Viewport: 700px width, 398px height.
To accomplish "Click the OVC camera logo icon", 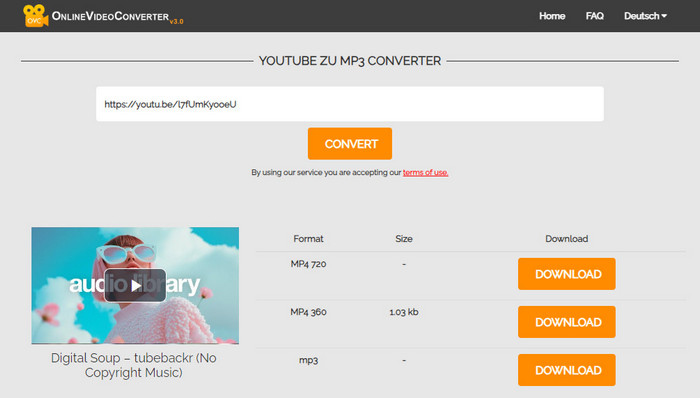I will [35, 16].
